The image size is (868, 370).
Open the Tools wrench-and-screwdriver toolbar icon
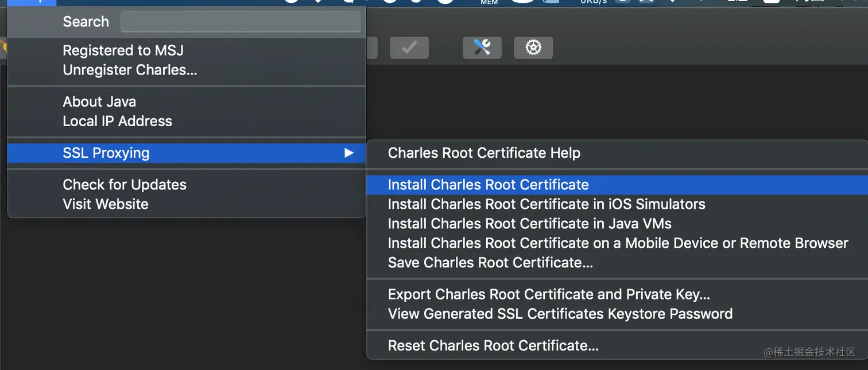pyautogui.click(x=482, y=48)
